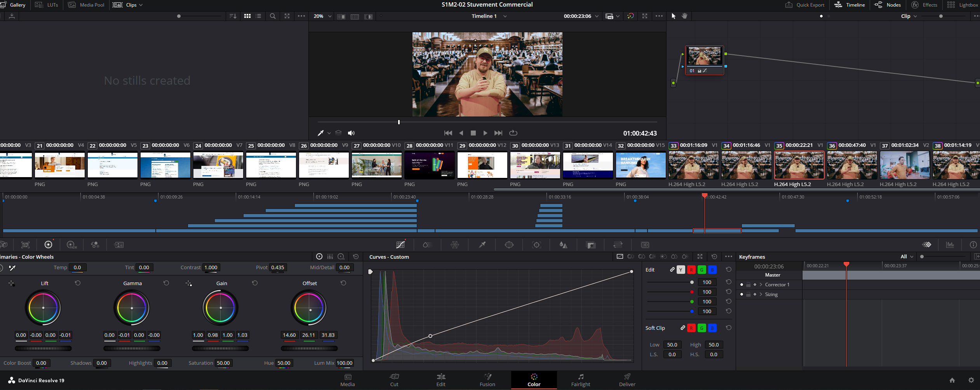Select the hand pan tool in the node editor

pos(684,16)
